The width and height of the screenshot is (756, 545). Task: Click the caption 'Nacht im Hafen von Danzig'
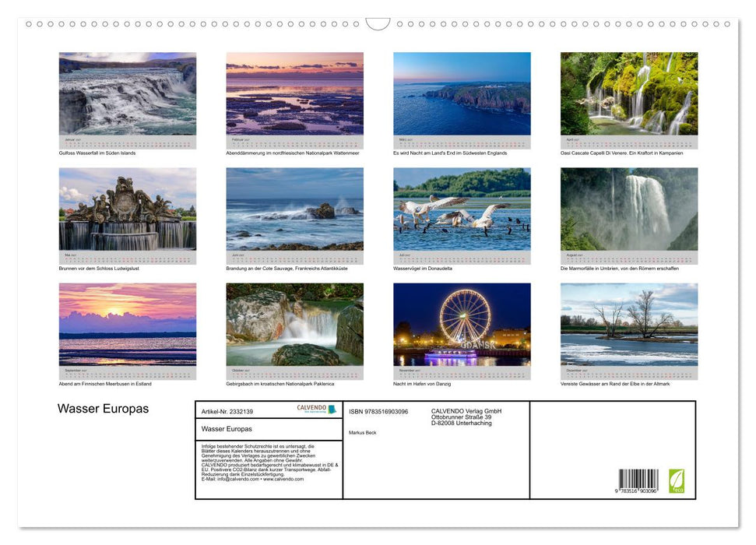422,384
